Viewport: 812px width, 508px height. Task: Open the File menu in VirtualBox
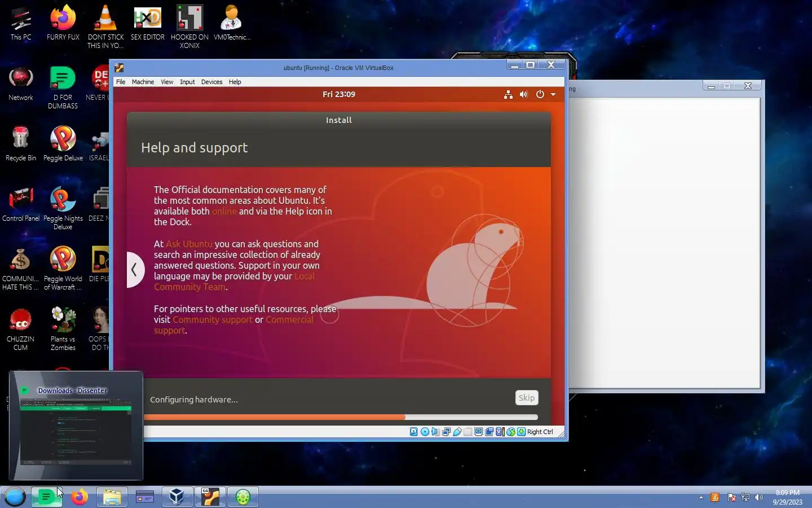121,82
